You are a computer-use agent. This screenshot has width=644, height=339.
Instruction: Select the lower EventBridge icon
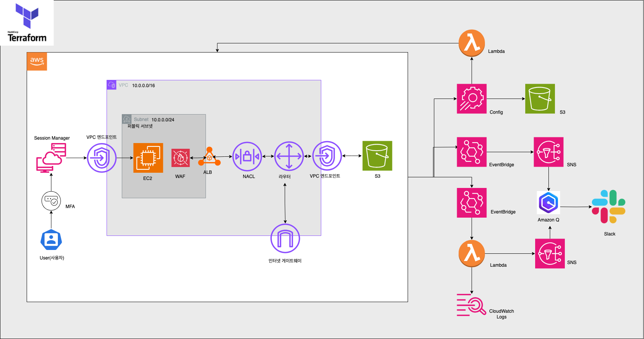tap(472, 202)
